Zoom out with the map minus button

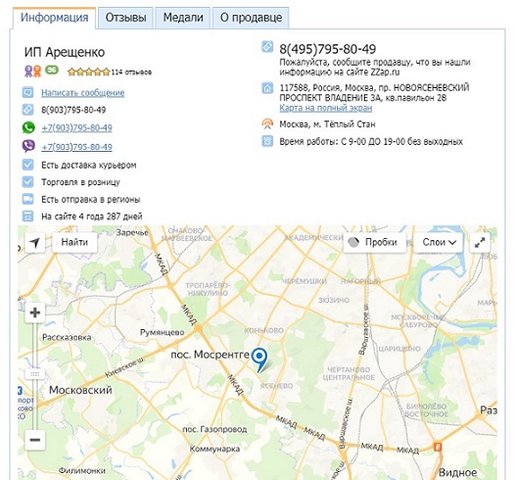pos(35,440)
